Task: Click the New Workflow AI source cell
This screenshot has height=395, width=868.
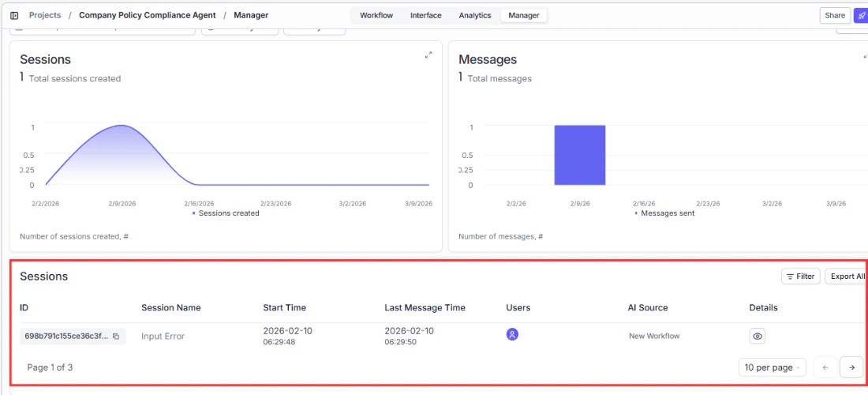Action: [654, 336]
